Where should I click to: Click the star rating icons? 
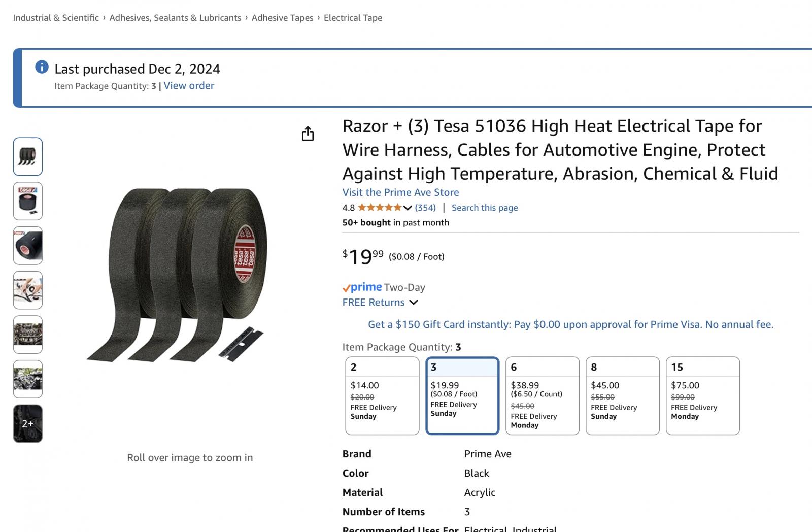[x=379, y=207]
